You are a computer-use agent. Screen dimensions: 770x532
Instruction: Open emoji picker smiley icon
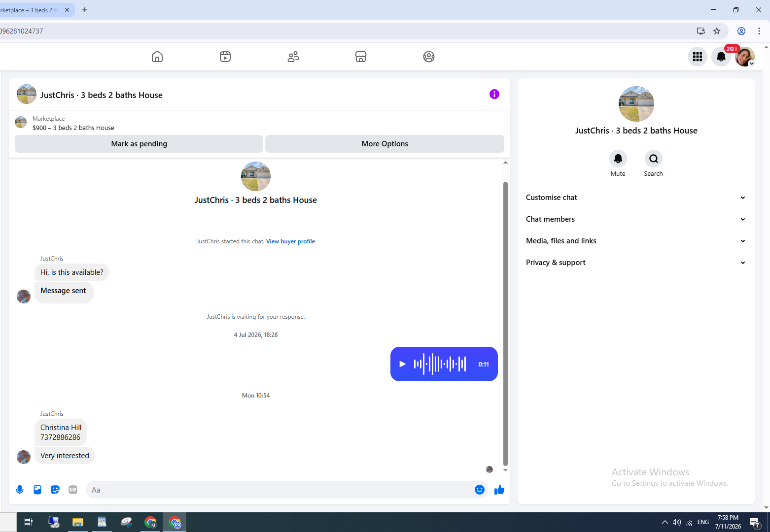pyautogui.click(x=480, y=490)
